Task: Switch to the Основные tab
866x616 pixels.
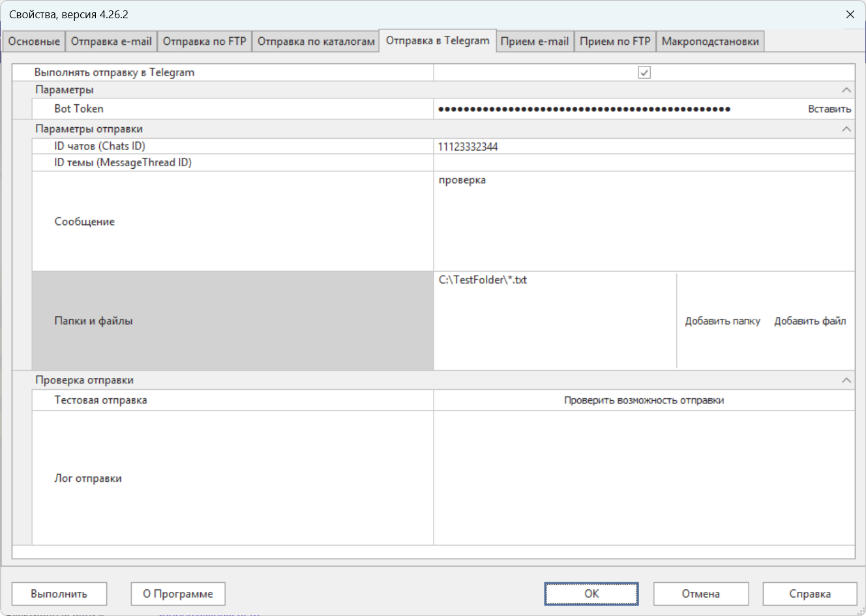Action: pyautogui.click(x=34, y=42)
